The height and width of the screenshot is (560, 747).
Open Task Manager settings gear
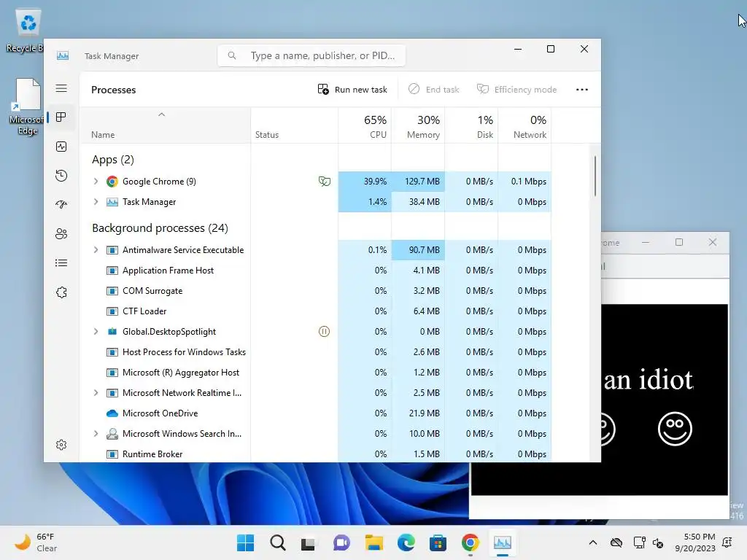[61, 445]
